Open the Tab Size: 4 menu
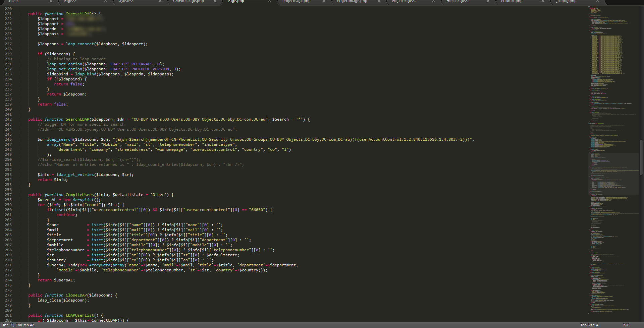Image resolution: width=644 pixels, height=328 pixels. pyautogui.click(x=589, y=325)
